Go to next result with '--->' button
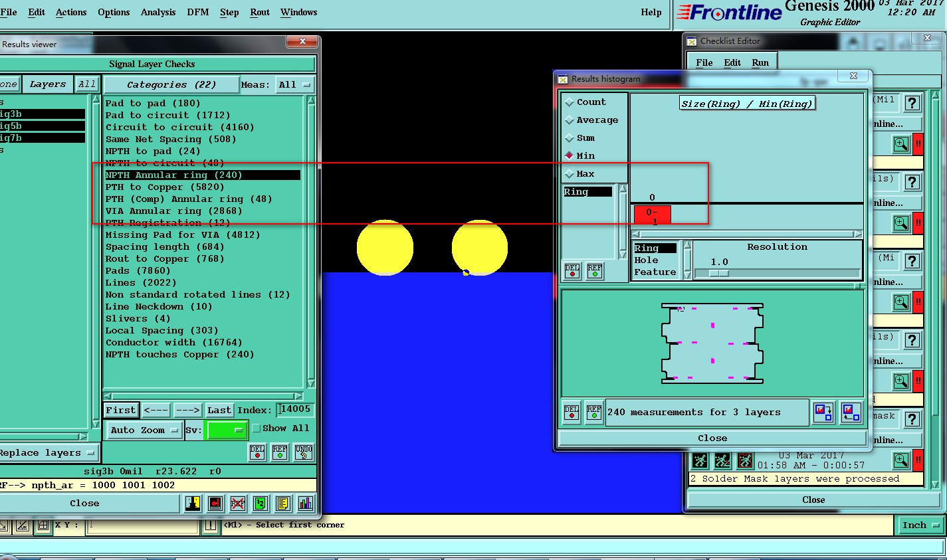The height and width of the screenshot is (560, 947). click(x=187, y=411)
